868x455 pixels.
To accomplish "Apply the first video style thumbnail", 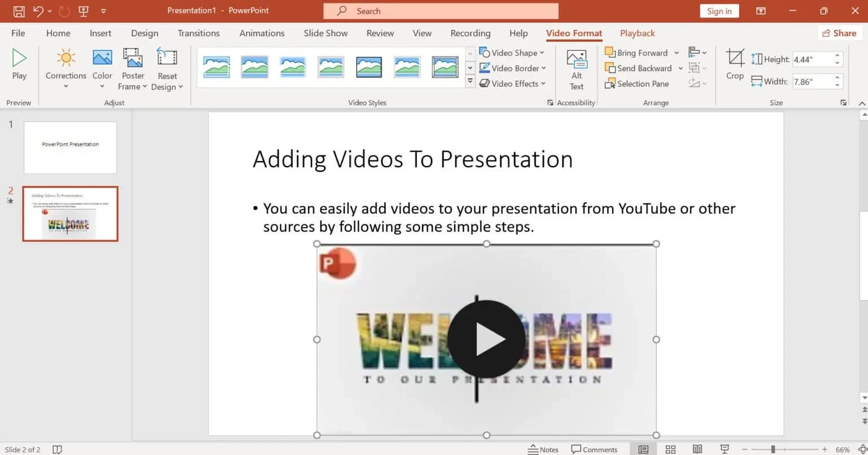I will [x=216, y=67].
